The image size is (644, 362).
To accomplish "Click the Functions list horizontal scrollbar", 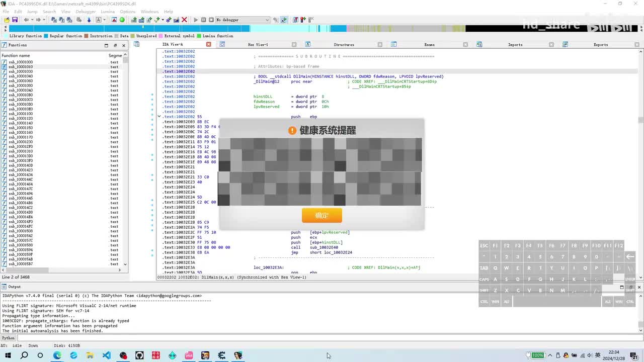I will (x=62, y=270).
